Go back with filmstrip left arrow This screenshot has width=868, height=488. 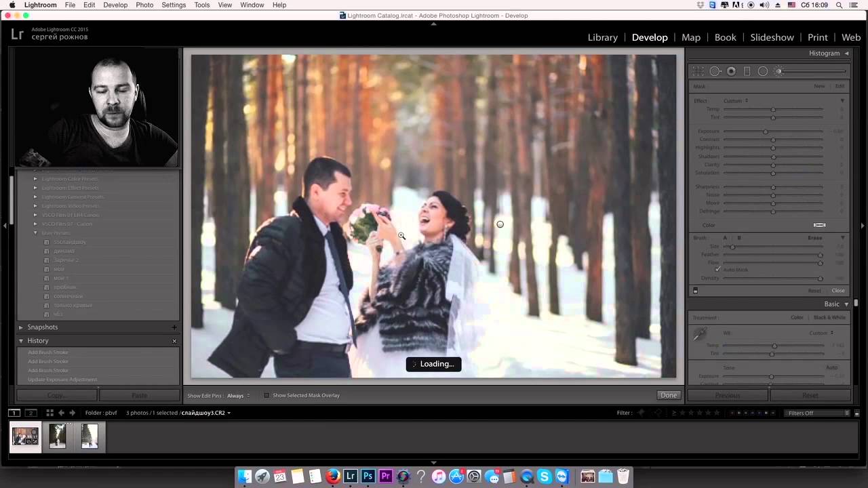61,413
